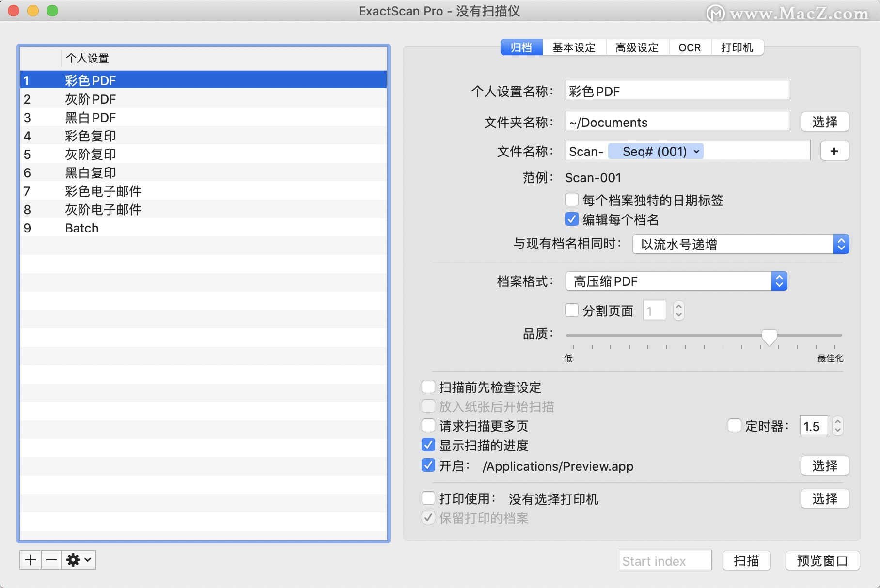This screenshot has width=880, height=588.
Task: Click the 个人设置 column header
Action: point(224,58)
